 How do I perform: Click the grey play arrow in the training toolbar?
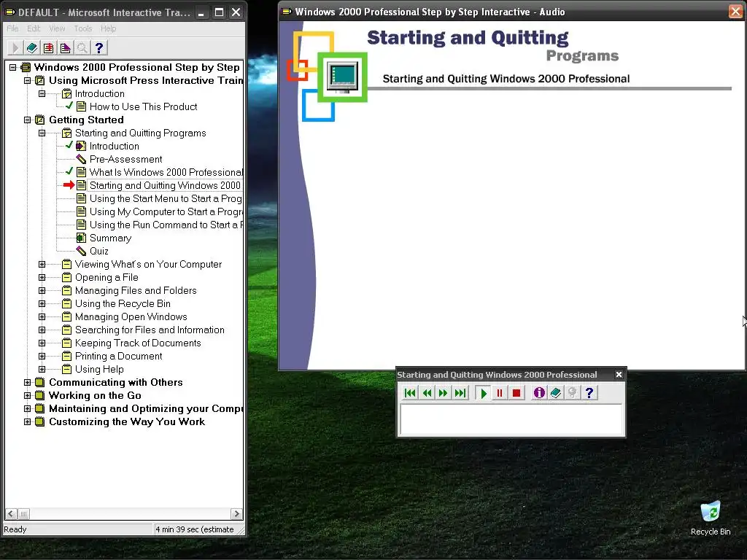(15, 47)
